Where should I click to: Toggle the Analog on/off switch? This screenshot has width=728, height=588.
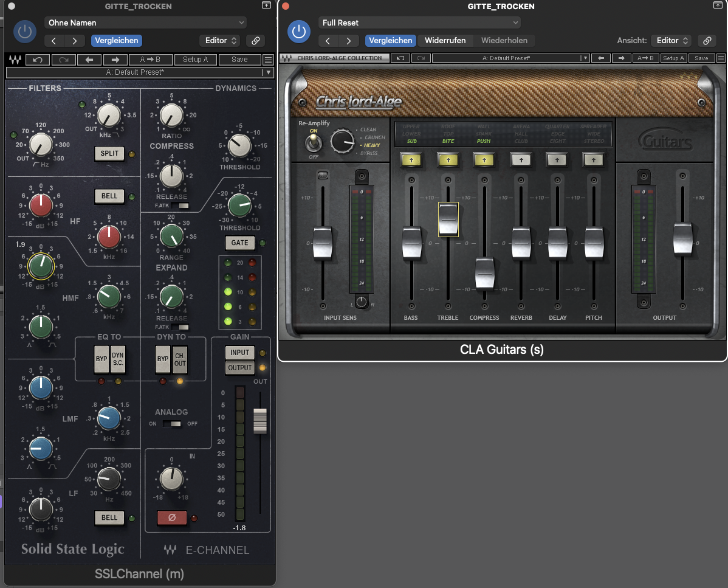tap(173, 424)
